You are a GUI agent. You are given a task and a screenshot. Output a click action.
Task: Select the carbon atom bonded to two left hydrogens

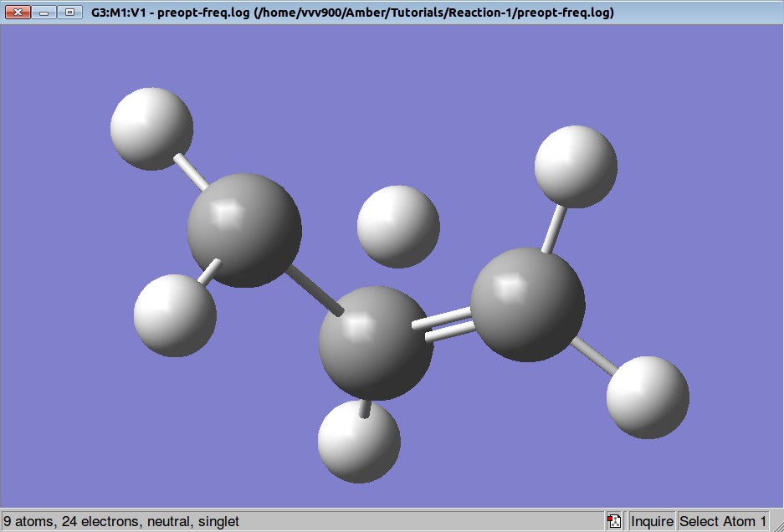click(x=244, y=230)
